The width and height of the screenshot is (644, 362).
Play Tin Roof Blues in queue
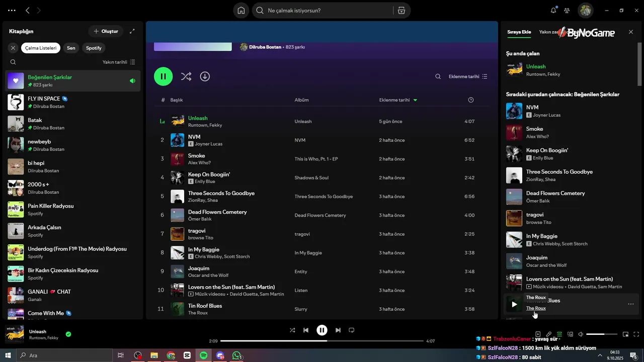[x=514, y=304]
